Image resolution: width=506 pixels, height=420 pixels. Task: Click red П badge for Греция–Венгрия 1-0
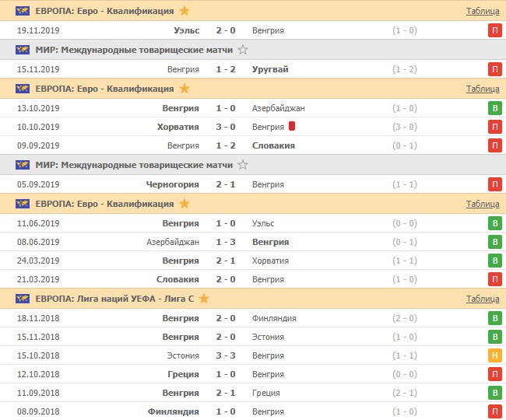pos(494,375)
